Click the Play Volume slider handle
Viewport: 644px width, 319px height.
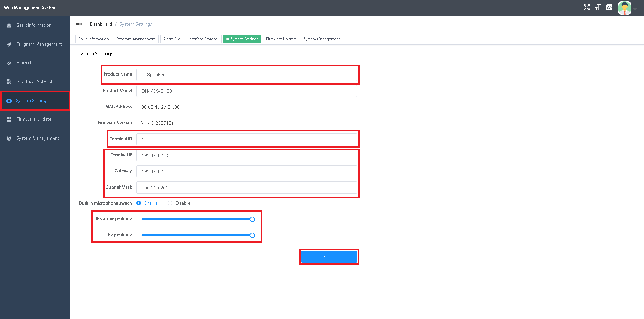click(x=252, y=235)
